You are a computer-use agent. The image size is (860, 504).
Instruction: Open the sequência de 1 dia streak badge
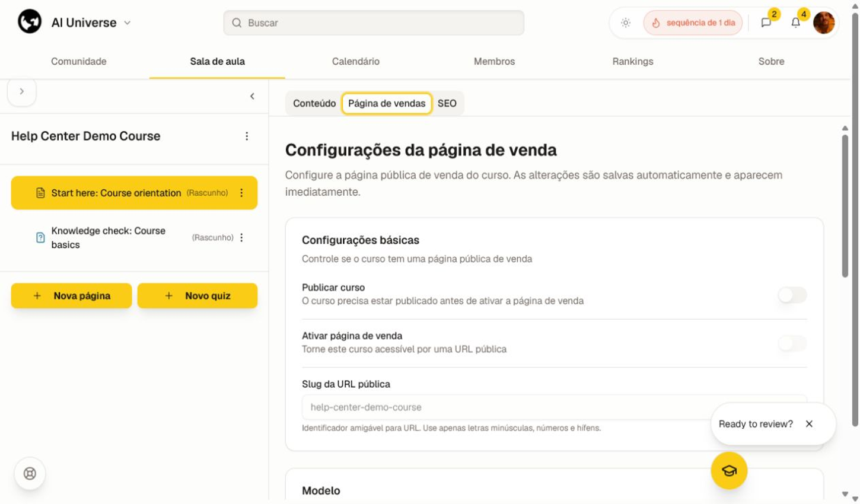(x=693, y=23)
